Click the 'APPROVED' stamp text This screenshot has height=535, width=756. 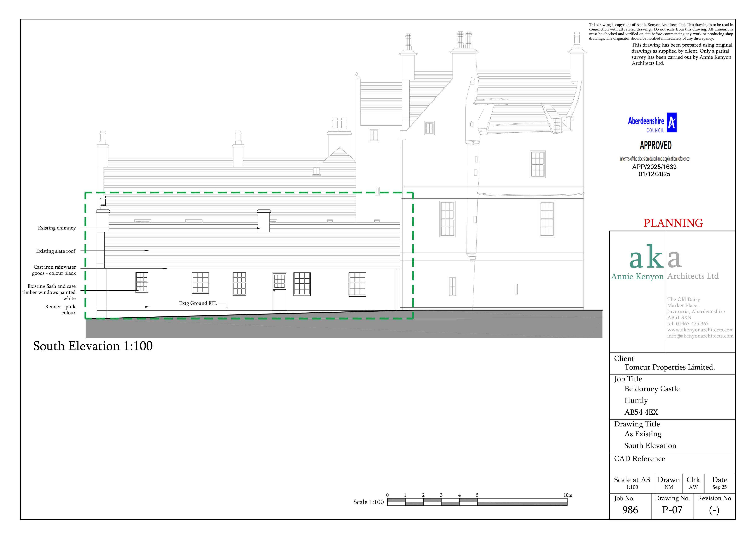click(x=656, y=145)
